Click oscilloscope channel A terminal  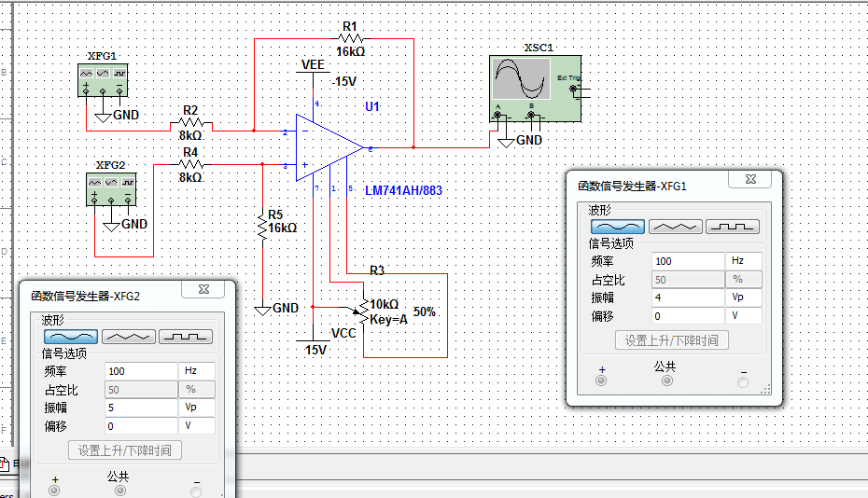pyautogui.click(x=497, y=115)
